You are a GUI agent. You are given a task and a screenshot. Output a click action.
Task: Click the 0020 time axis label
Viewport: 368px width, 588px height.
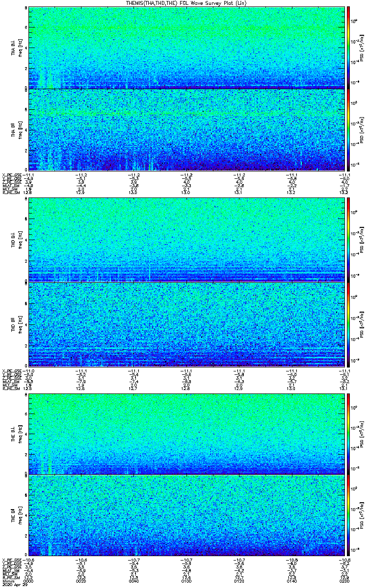81,581
